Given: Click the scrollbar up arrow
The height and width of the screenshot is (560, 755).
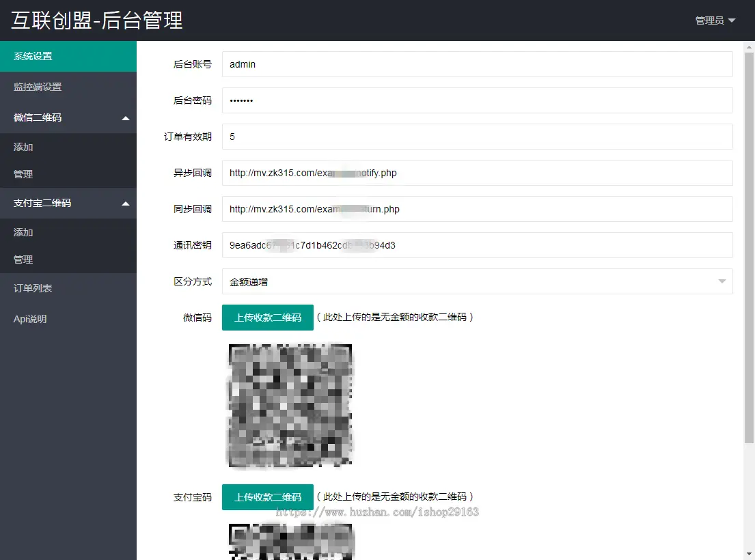Looking at the screenshot, I should (x=749, y=47).
